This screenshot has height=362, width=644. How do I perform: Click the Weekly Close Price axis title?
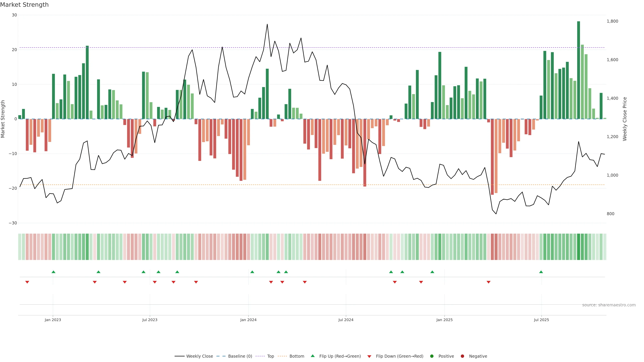625,119
